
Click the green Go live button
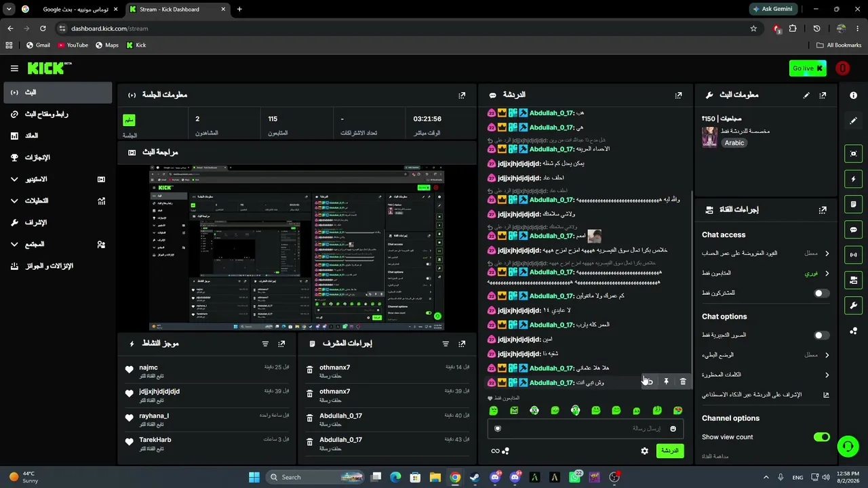tap(808, 68)
